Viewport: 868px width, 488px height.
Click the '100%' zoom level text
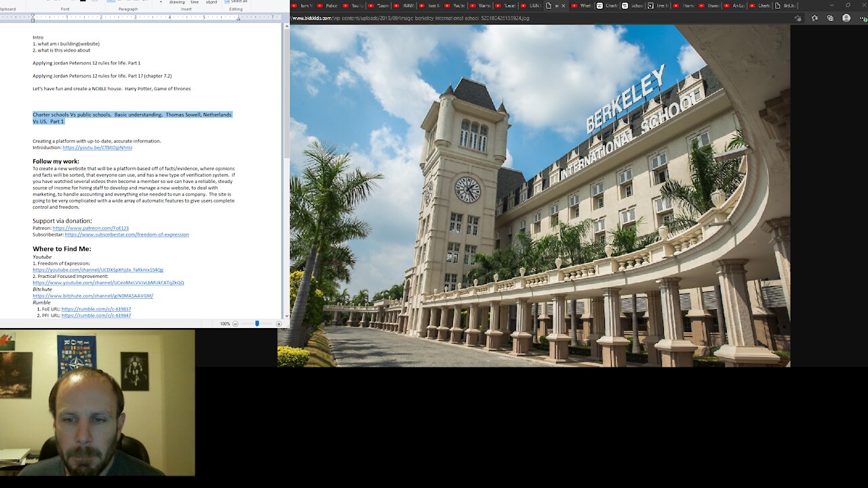[x=225, y=324]
